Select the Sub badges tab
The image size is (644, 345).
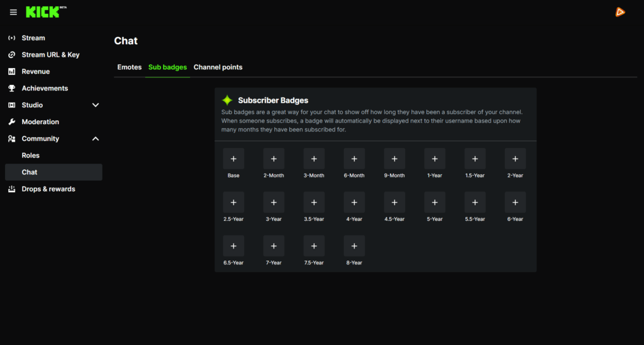(167, 67)
